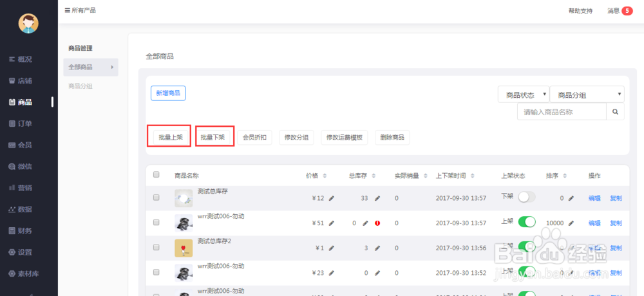The width and height of the screenshot is (644, 296).
Task: Click the 批量下架 button
Action: coord(213,138)
